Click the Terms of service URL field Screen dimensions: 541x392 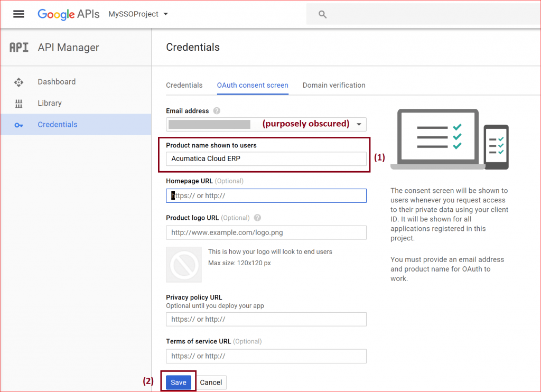(x=266, y=356)
